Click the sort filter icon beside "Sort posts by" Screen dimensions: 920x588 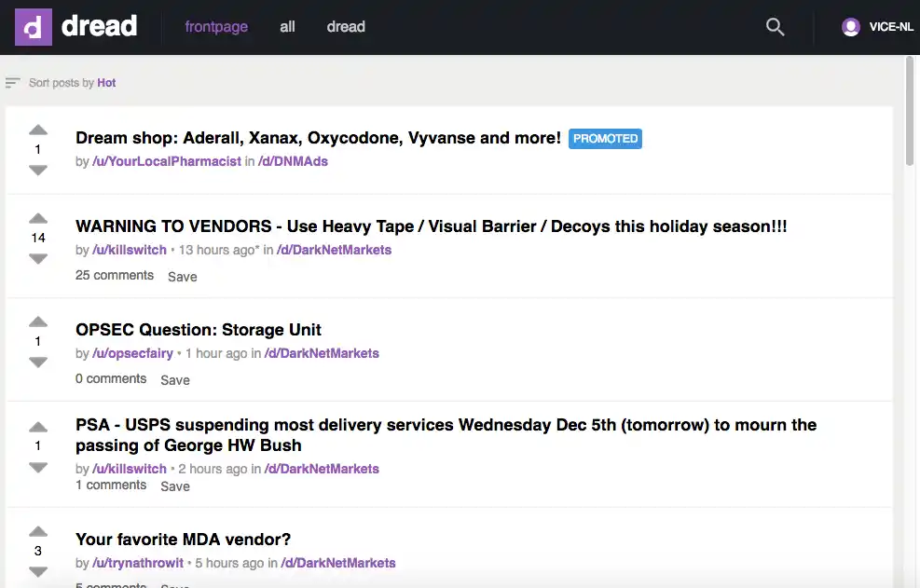click(x=13, y=82)
